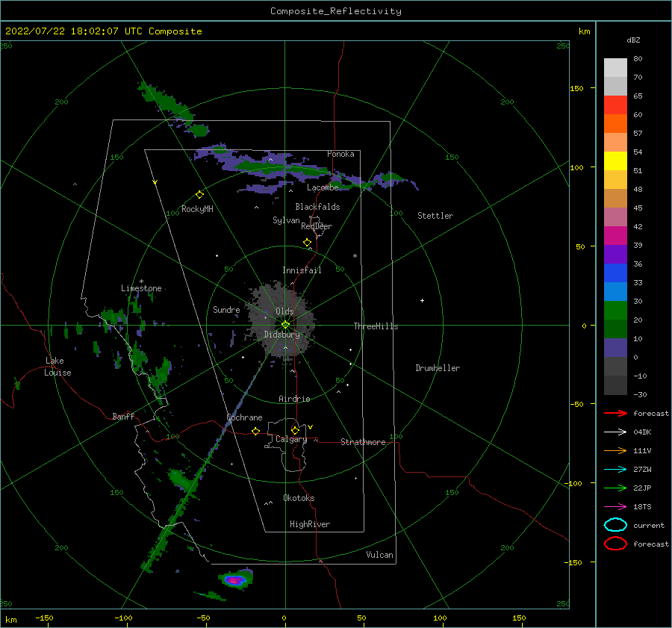Click the yellow diamond marker near RockyMH
This screenshot has width=672, height=628.
pyautogui.click(x=199, y=195)
